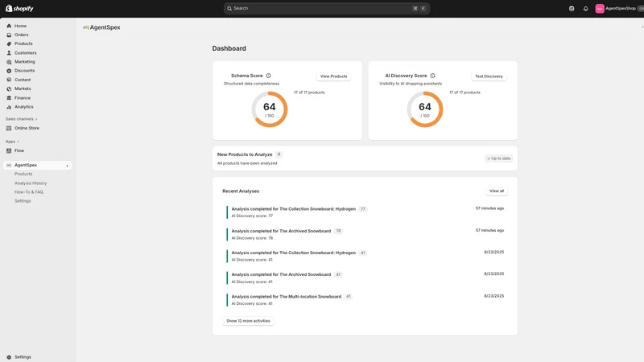
Task: Click the View Products button
Action: [333, 76]
